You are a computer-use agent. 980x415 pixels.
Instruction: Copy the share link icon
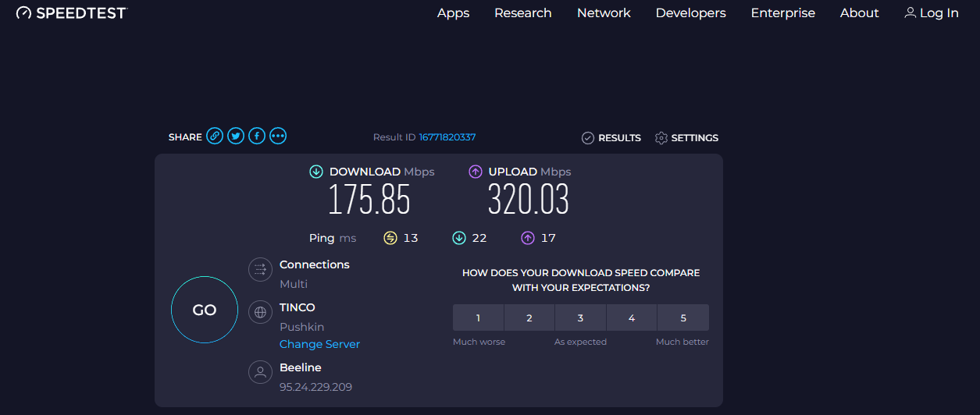click(x=215, y=137)
